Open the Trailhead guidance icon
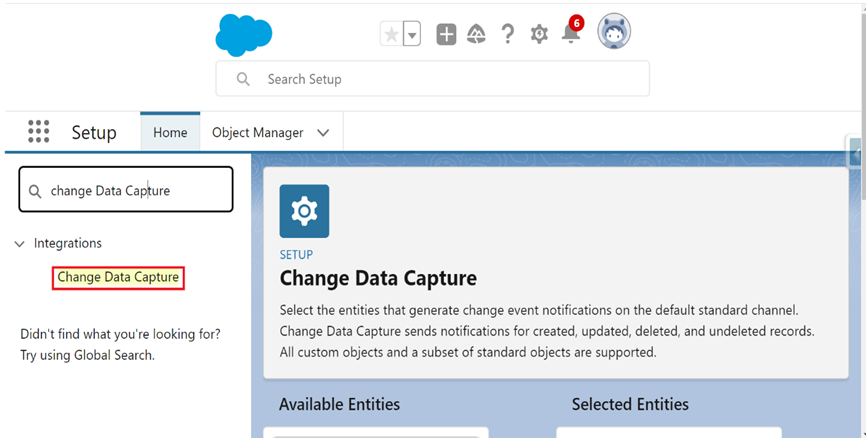The height and width of the screenshot is (438, 866). click(476, 35)
